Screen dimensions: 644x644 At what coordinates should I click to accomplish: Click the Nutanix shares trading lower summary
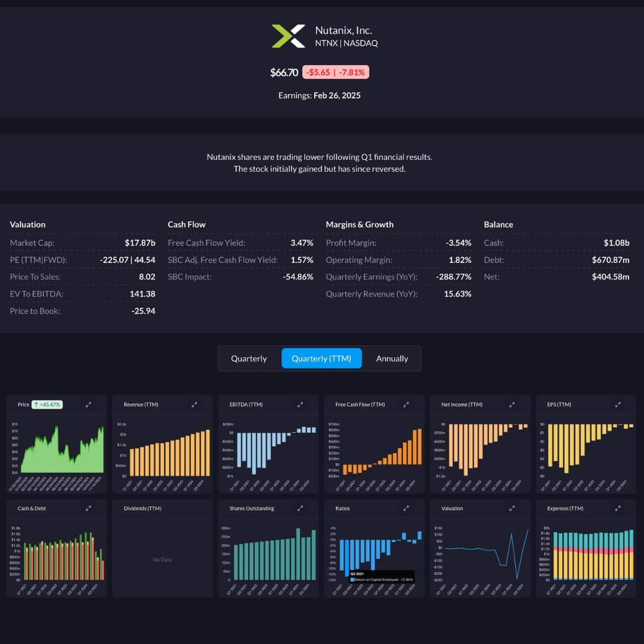320,163
